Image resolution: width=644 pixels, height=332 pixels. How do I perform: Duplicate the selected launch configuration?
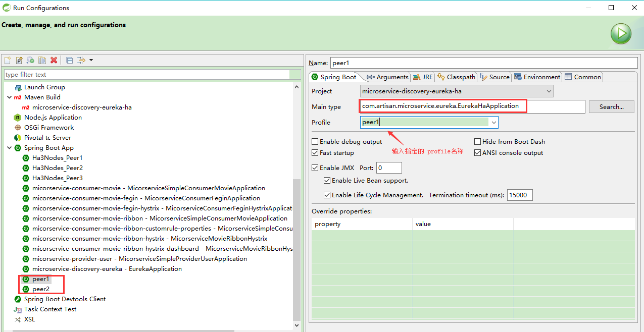(42, 60)
